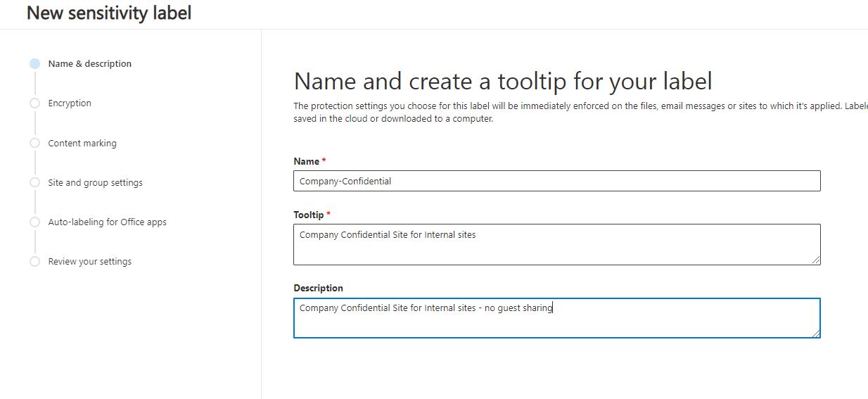The width and height of the screenshot is (868, 399).
Task: Focus the Tooltip text area
Action: tap(556, 244)
